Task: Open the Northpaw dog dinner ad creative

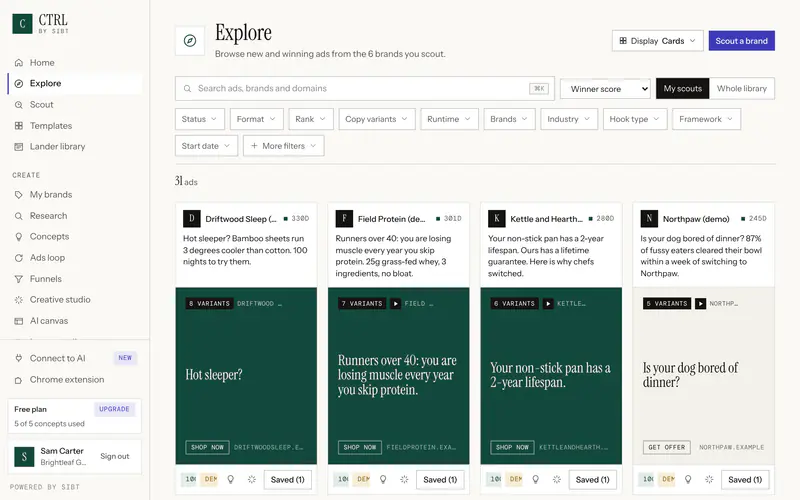Action: click(x=704, y=376)
